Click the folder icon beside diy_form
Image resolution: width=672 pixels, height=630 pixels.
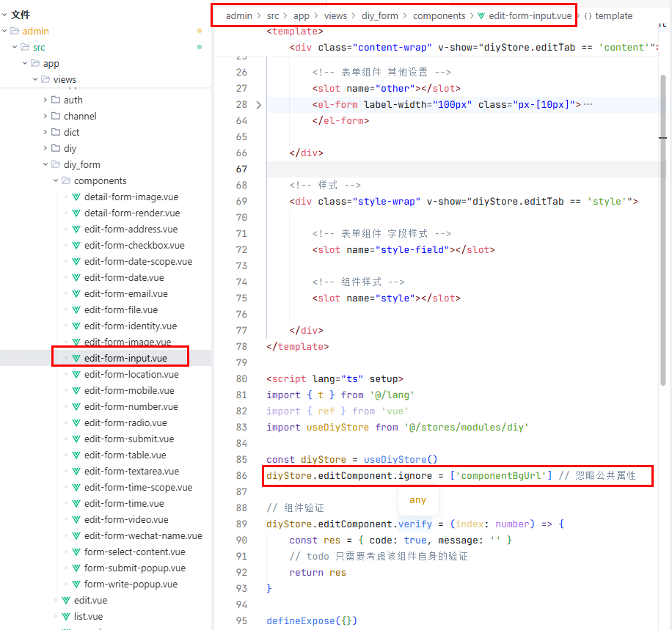tap(56, 165)
